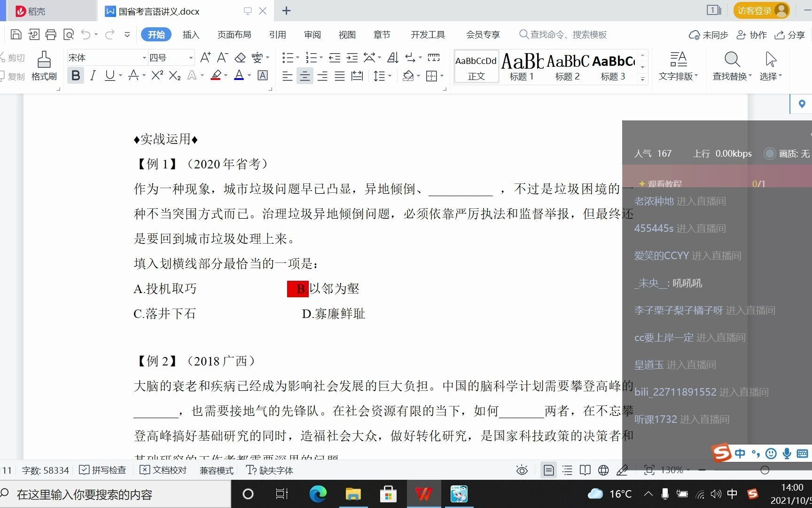The image size is (812, 508).
Task: Apply 标题 3 style
Action: coord(613,66)
